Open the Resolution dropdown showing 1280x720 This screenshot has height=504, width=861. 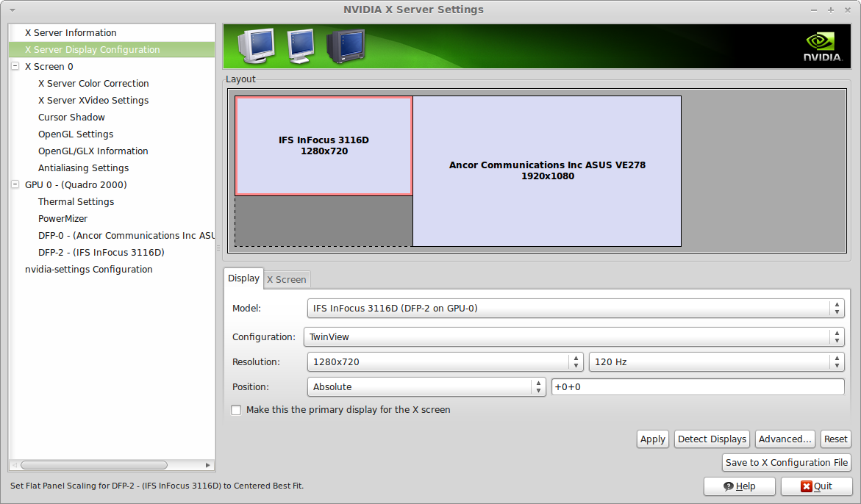446,362
